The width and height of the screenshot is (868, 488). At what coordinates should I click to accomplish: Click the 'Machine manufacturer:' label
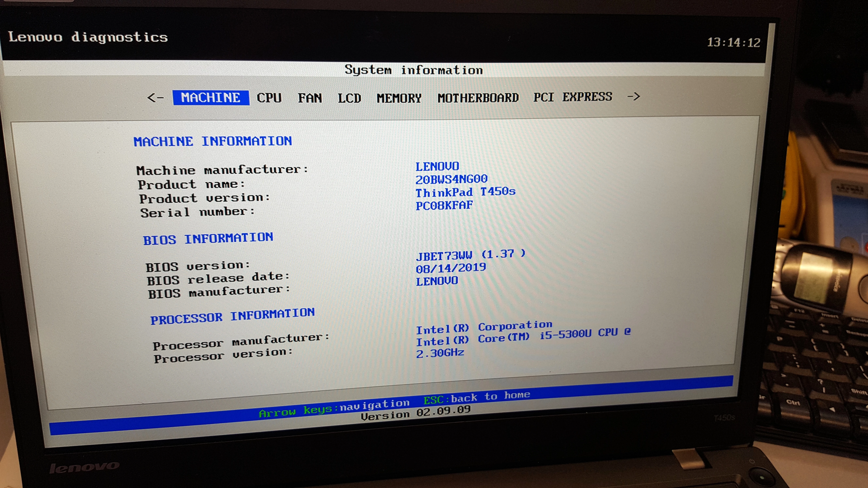click(222, 170)
